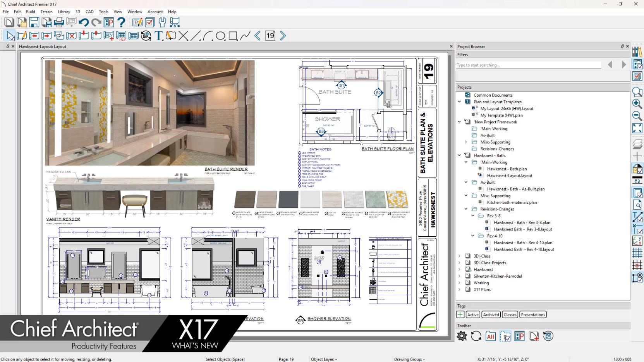Click the All projects folder icon
644x362 pixels.
point(490,336)
